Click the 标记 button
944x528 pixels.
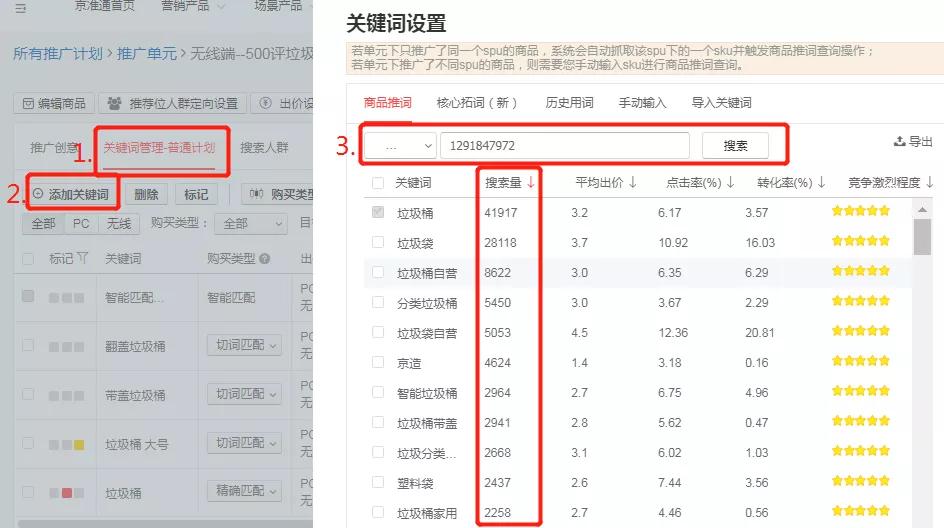point(196,194)
